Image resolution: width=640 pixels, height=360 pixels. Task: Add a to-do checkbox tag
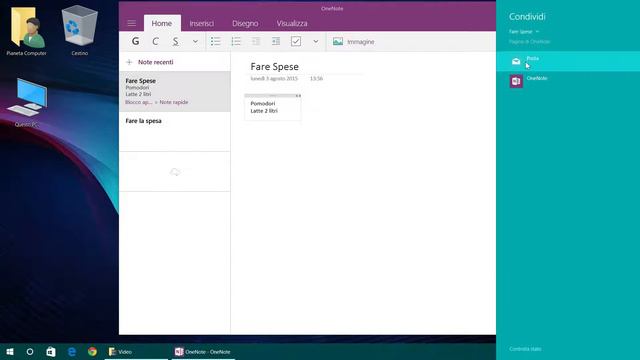tap(296, 41)
